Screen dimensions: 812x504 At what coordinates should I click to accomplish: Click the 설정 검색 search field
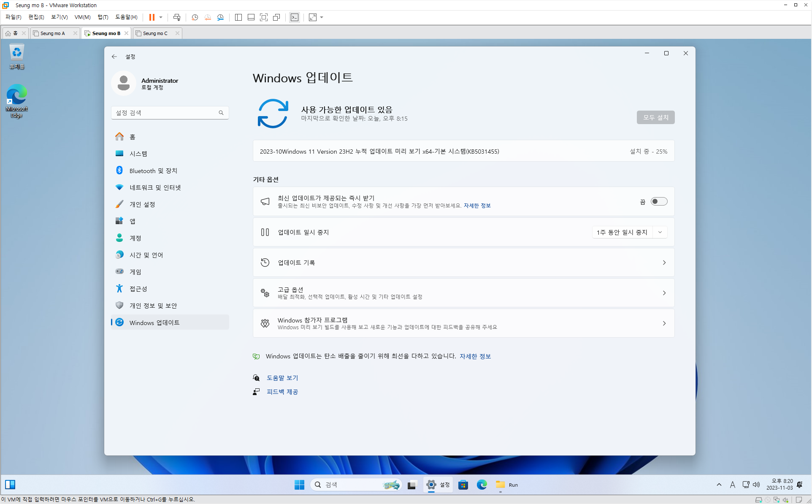tap(165, 113)
